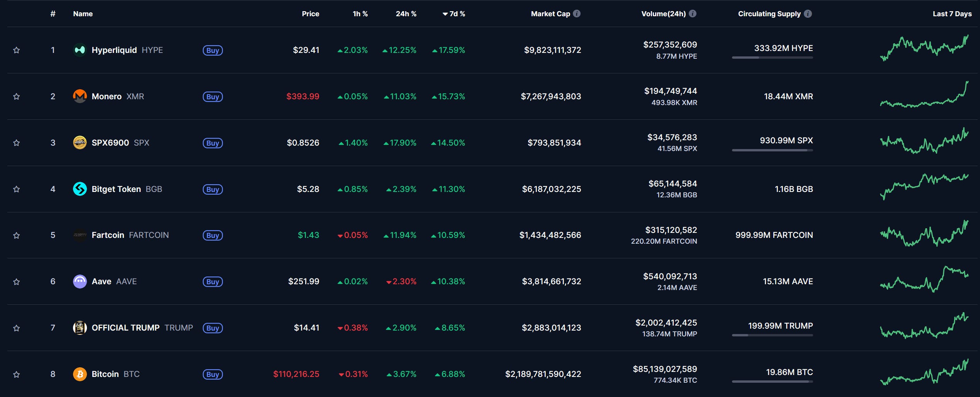
Task: Click Buy button for Aave
Action: click(213, 282)
